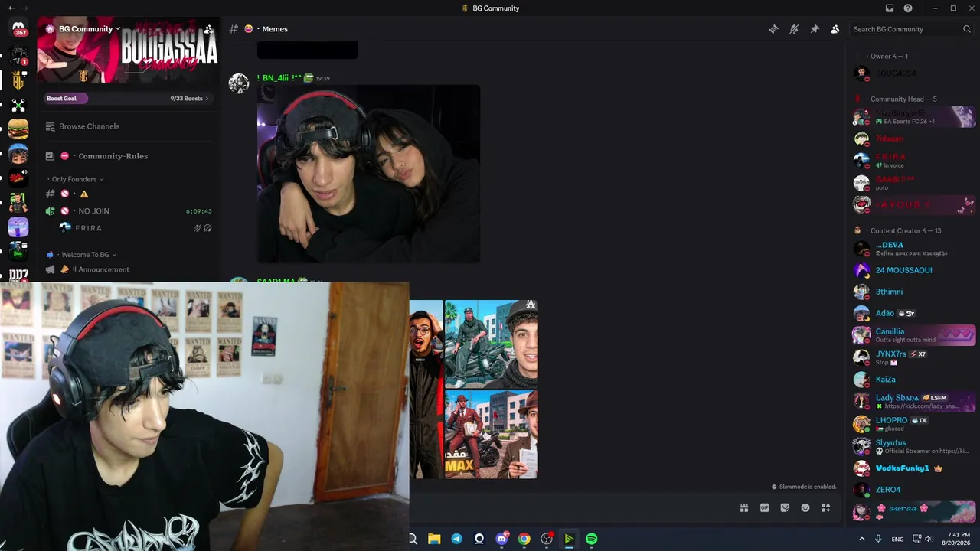
Task: Open 24 MOUSSAOUI member profile
Action: coord(914,270)
